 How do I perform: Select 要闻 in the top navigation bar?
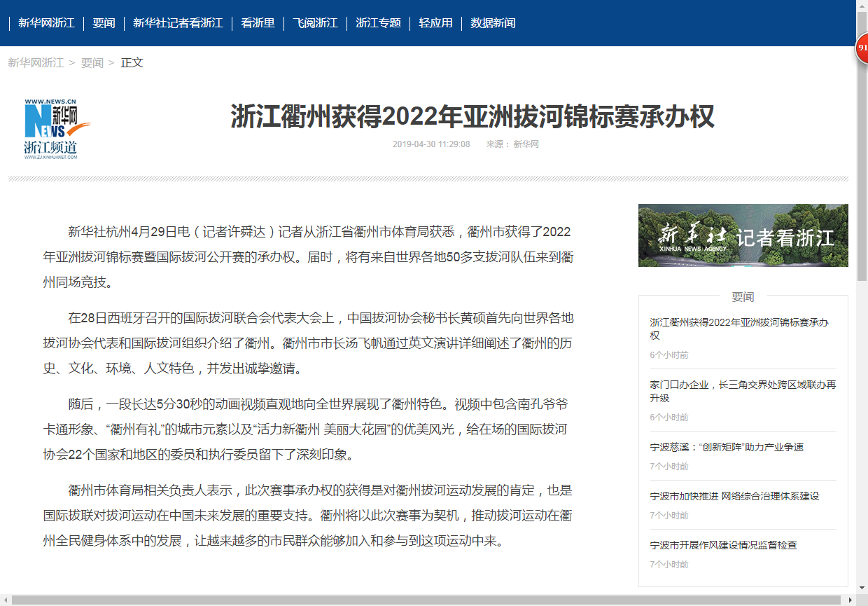coord(104,23)
